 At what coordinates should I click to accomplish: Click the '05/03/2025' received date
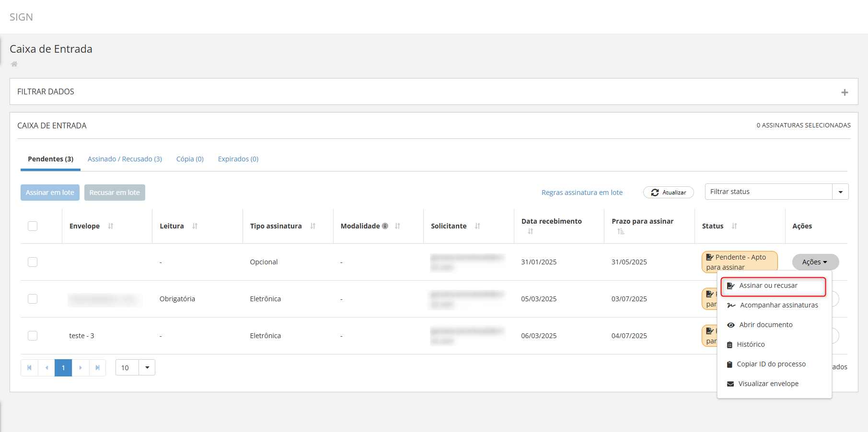[x=539, y=299]
